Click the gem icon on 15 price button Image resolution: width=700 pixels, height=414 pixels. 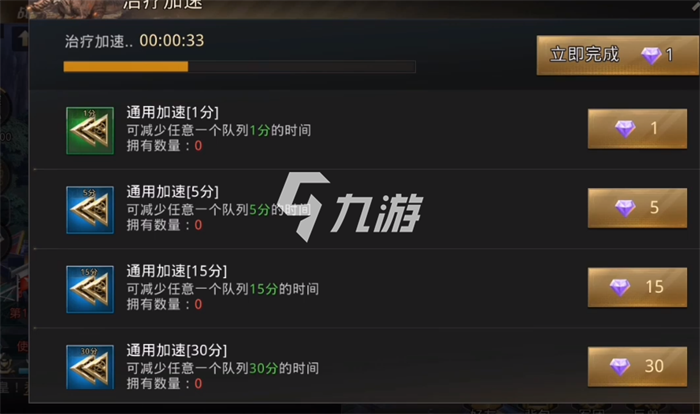coord(620,287)
